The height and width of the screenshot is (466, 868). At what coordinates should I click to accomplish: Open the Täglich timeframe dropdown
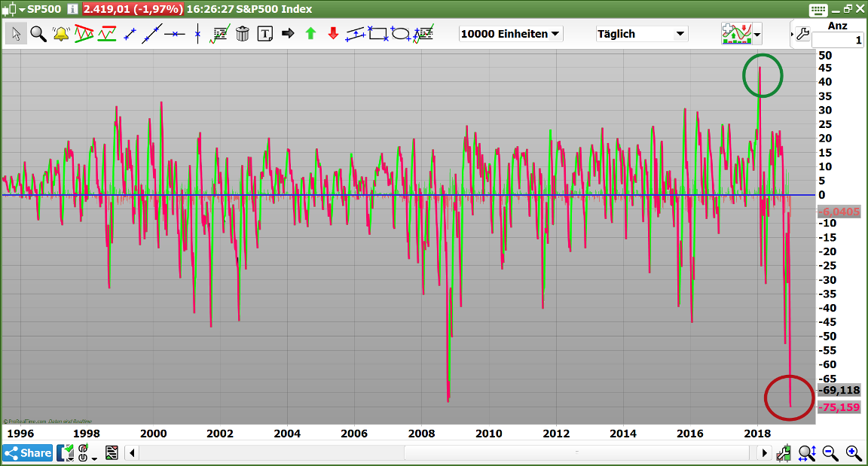click(641, 34)
